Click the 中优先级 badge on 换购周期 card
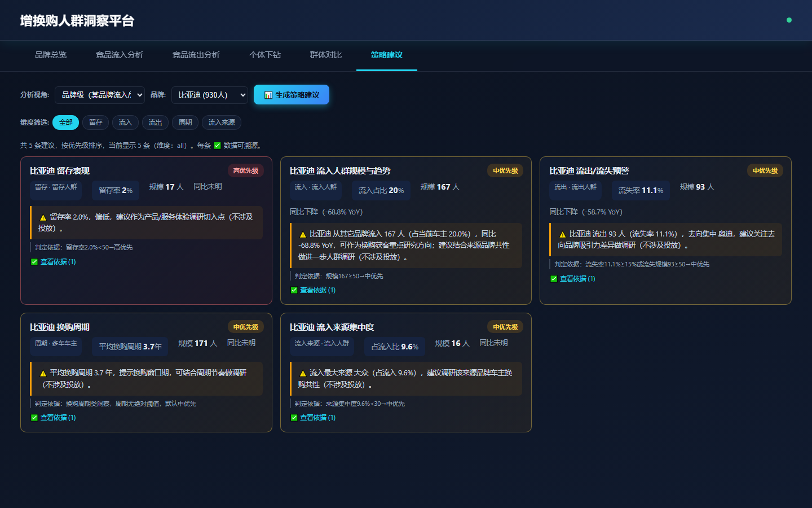812x508 pixels. coord(246,327)
